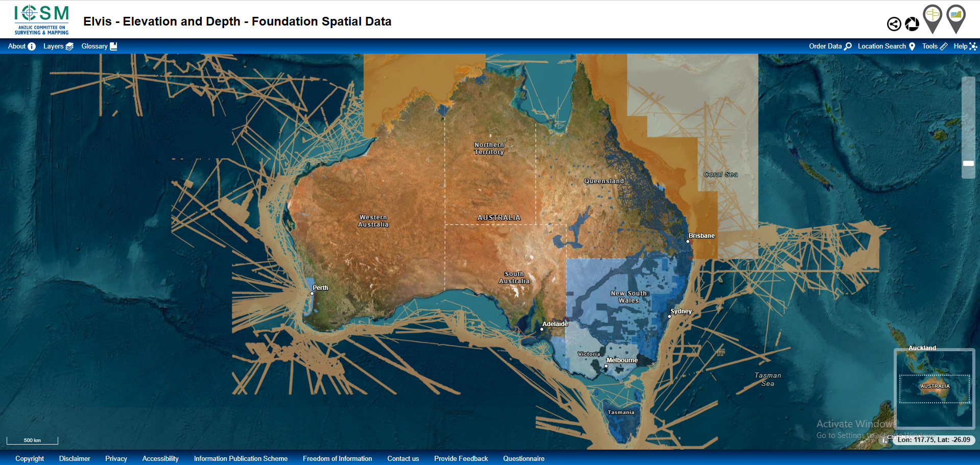Click the Tasman Sea label
Screen dimensions: 980x465
tap(768, 379)
